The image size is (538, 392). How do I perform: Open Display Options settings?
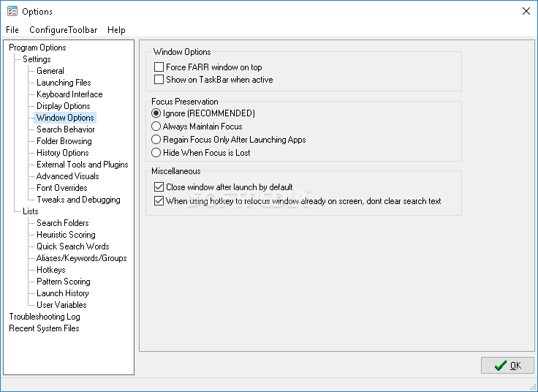tap(64, 106)
